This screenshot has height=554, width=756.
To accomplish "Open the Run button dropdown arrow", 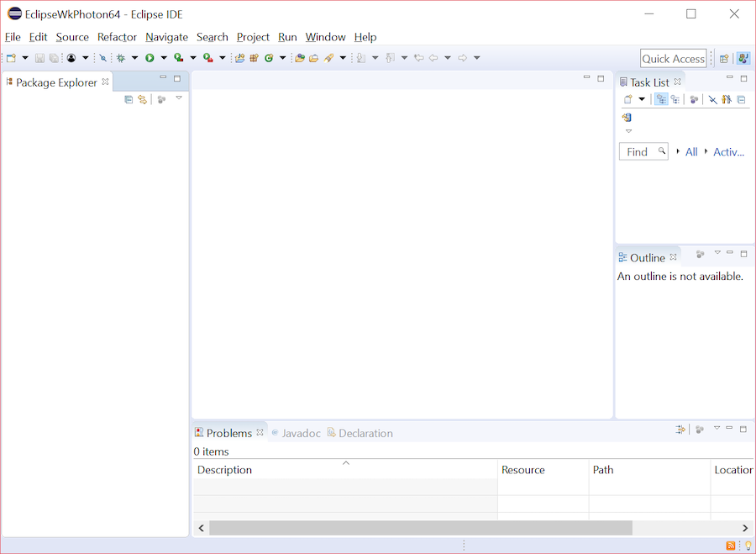I will click(163, 58).
